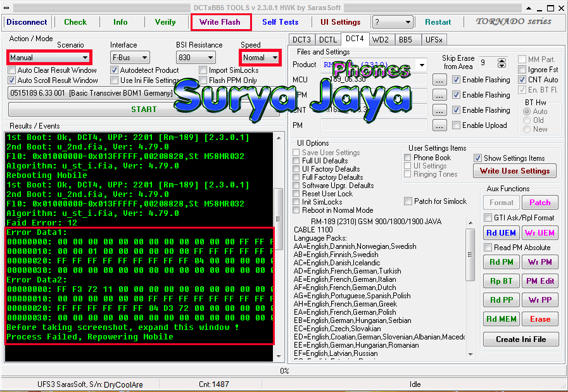The image size is (568, 392).
Task: Toggle Auto Clear Result Window checkbox
Action: click(x=12, y=70)
